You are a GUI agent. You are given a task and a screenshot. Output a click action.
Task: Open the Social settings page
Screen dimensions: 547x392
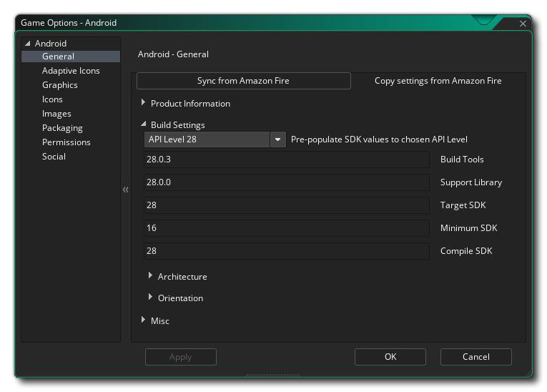pyautogui.click(x=54, y=157)
